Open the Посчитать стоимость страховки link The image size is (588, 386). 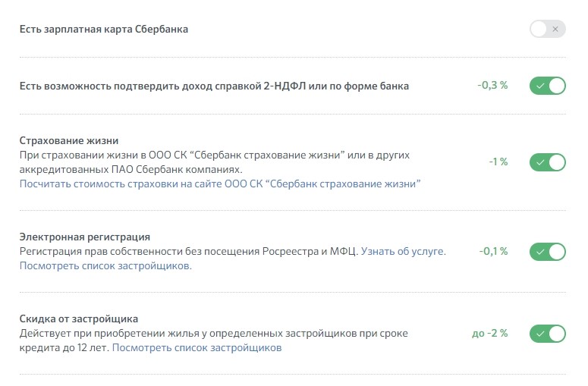[x=220, y=184]
